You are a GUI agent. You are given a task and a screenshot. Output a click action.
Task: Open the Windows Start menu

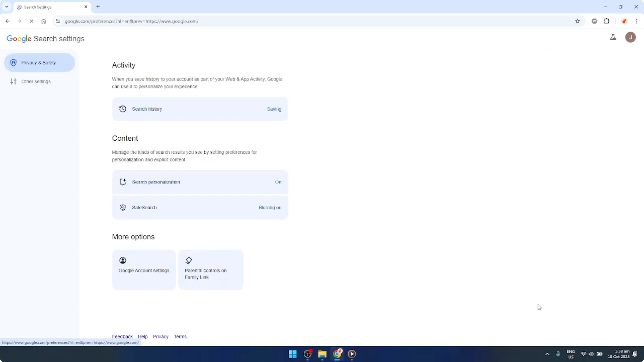pos(292,354)
